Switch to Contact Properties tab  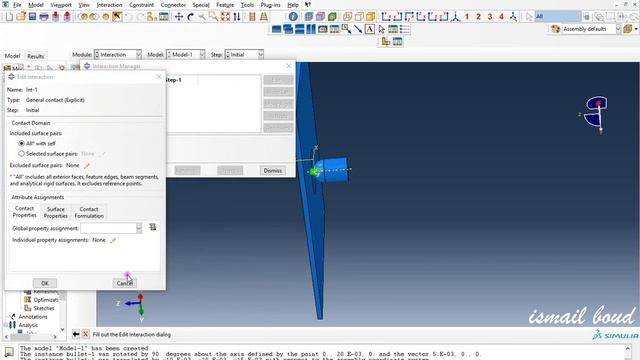click(x=24, y=211)
